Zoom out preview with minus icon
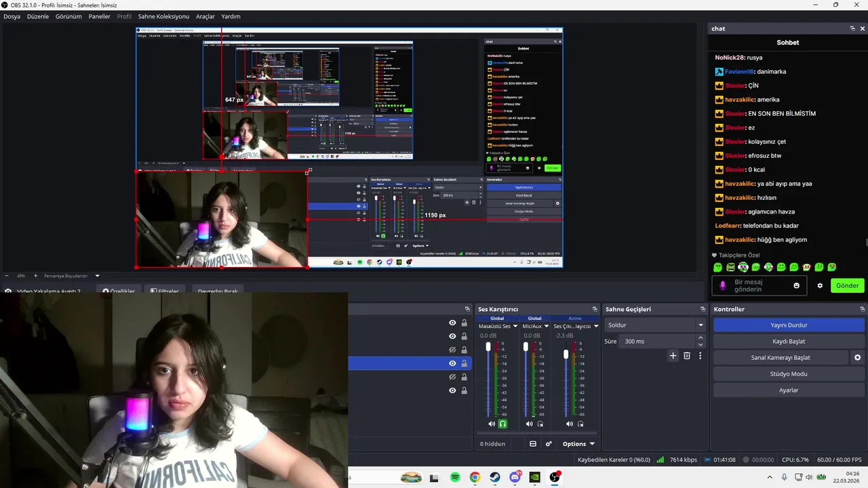 [7, 276]
